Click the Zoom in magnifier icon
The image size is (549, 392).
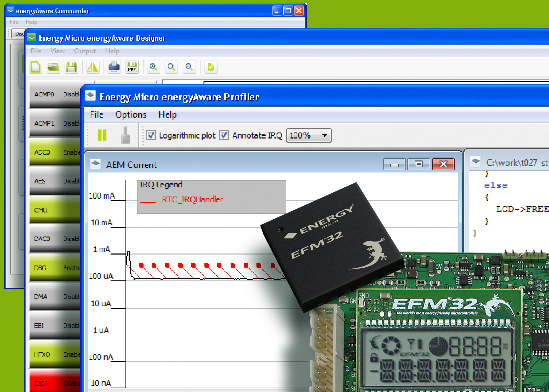coord(153,67)
